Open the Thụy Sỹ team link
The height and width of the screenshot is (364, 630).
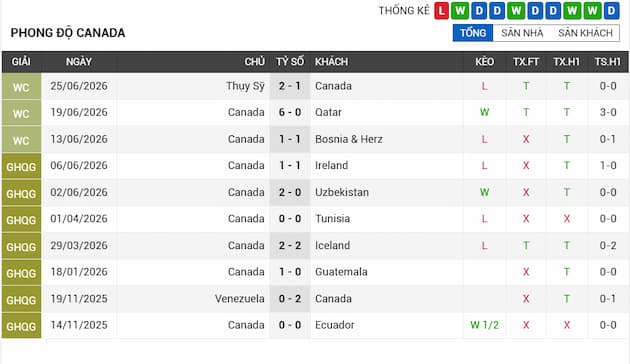(x=245, y=86)
